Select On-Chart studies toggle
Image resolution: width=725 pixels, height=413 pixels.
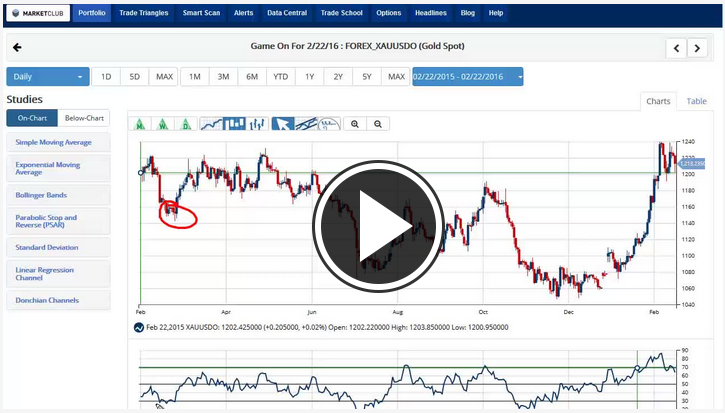click(31, 118)
